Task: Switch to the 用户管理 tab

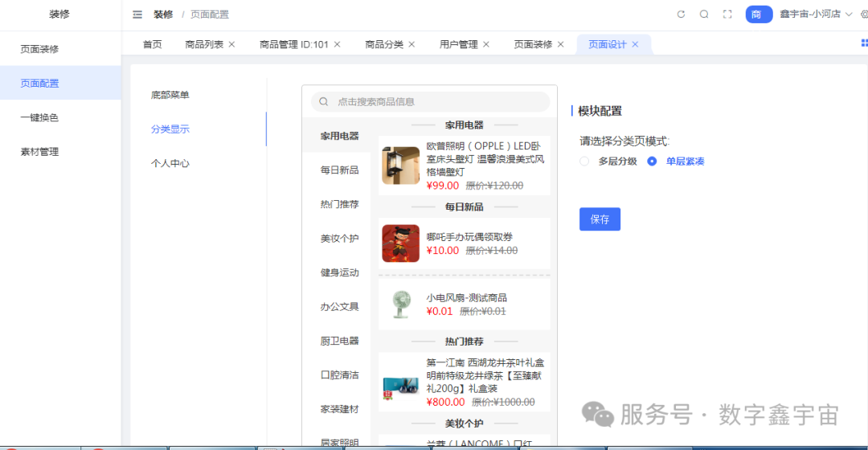Action: [x=458, y=44]
